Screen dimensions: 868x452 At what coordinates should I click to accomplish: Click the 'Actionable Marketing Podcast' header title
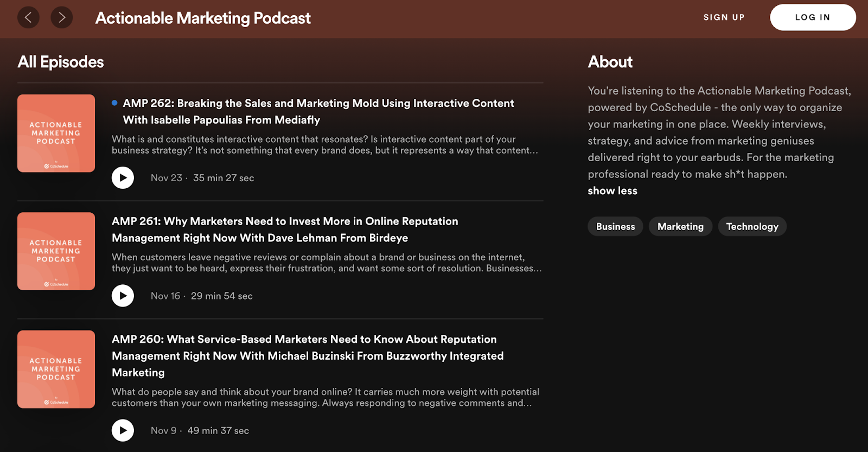203,18
